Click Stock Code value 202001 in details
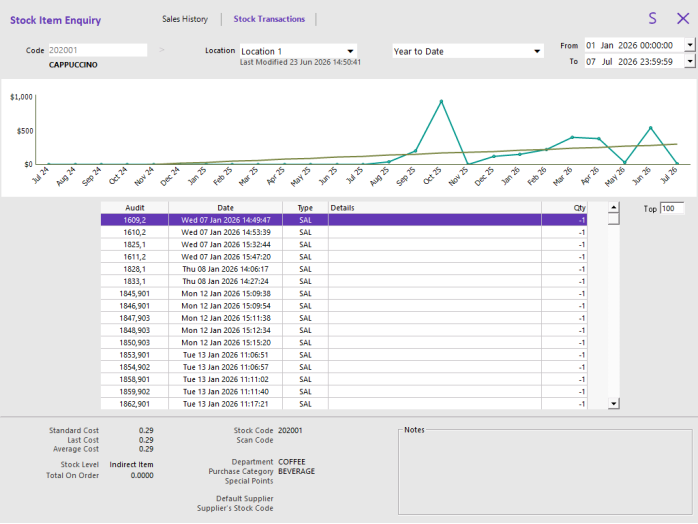The image size is (698, 524). [290, 430]
